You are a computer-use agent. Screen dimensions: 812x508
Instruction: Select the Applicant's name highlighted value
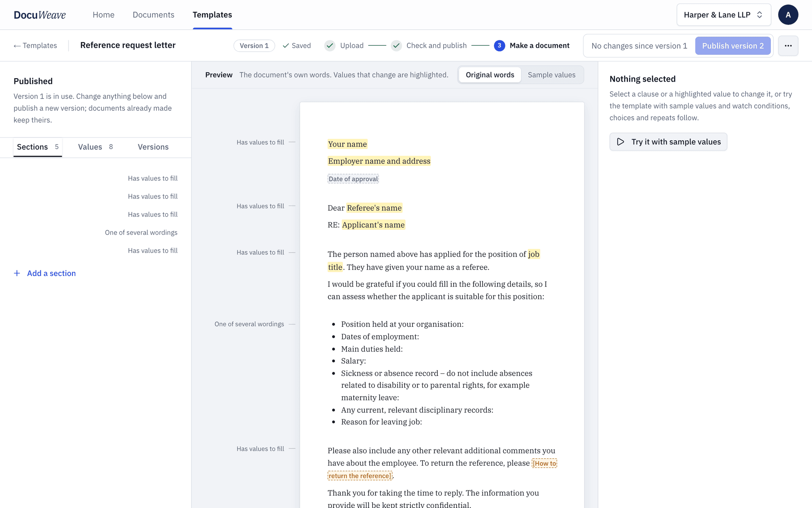coord(373,225)
